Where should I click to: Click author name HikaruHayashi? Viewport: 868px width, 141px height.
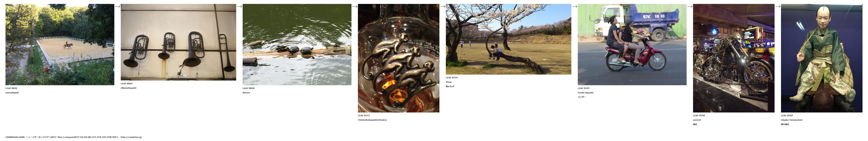(128, 88)
